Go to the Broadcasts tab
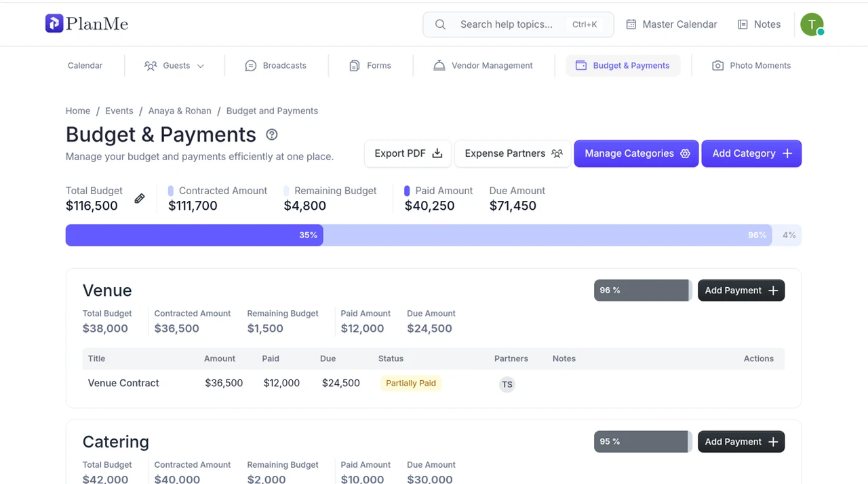The height and width of the screenshot is (484, 868). coord(275,66)
